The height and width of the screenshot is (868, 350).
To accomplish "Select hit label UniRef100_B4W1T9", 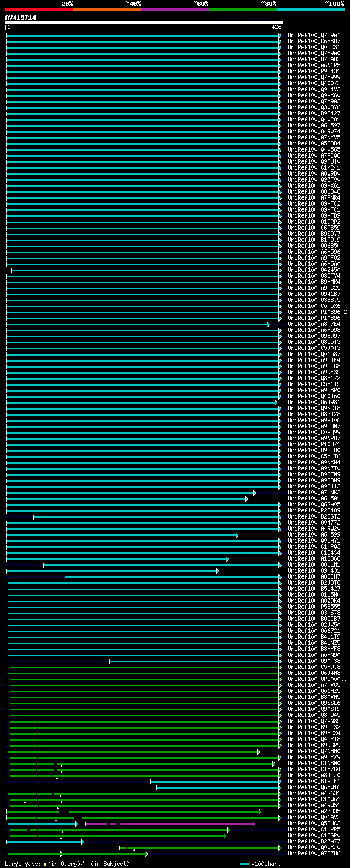I will (314, 637).
